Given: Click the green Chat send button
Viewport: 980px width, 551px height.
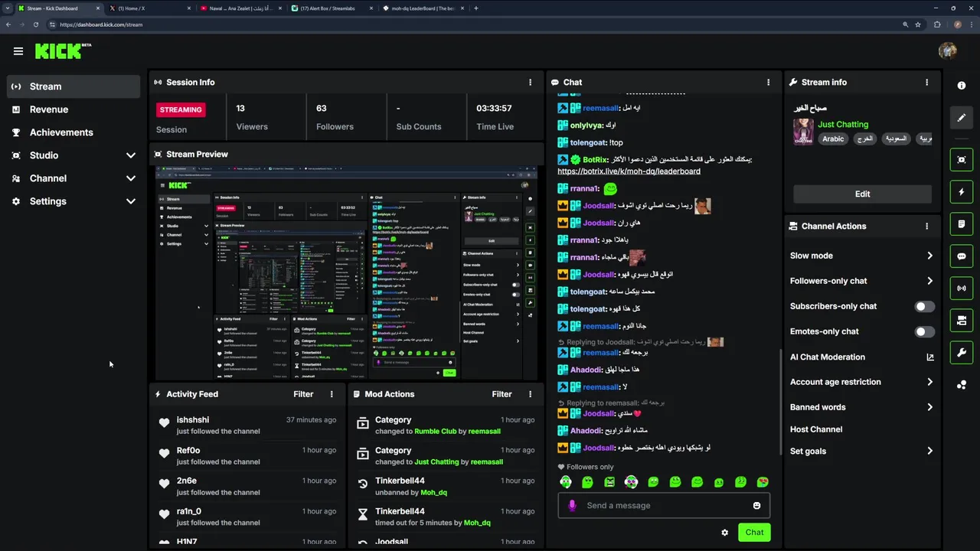Looking at the screenshot, I should (x=754, y=533).
